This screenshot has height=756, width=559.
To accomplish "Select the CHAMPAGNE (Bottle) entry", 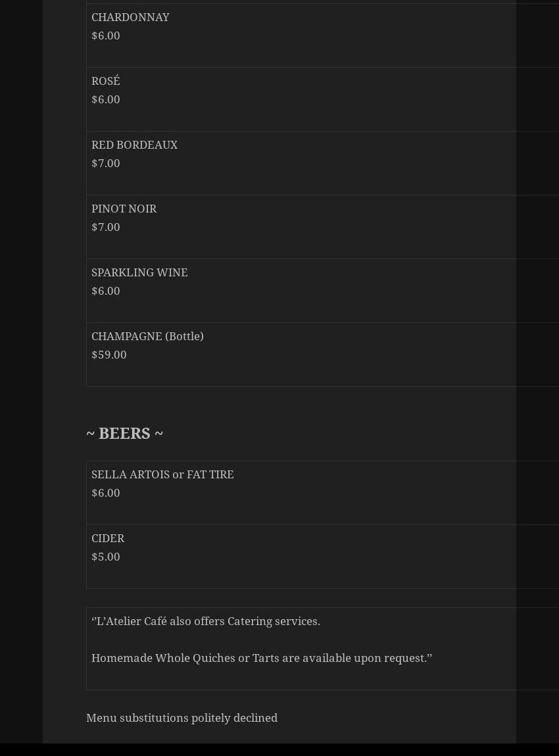I will point(147,337).
